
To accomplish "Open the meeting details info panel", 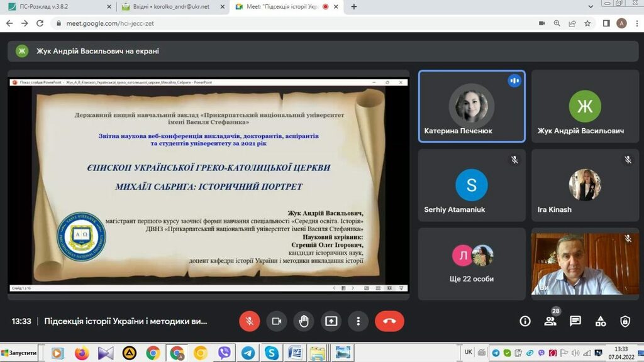I will pyautogui.click(x=525, y=321).
